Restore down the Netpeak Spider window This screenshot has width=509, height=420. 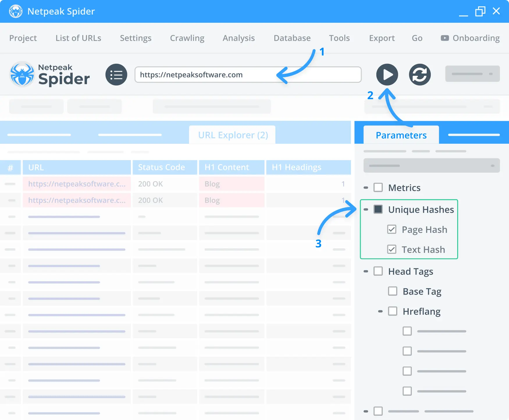480,11
